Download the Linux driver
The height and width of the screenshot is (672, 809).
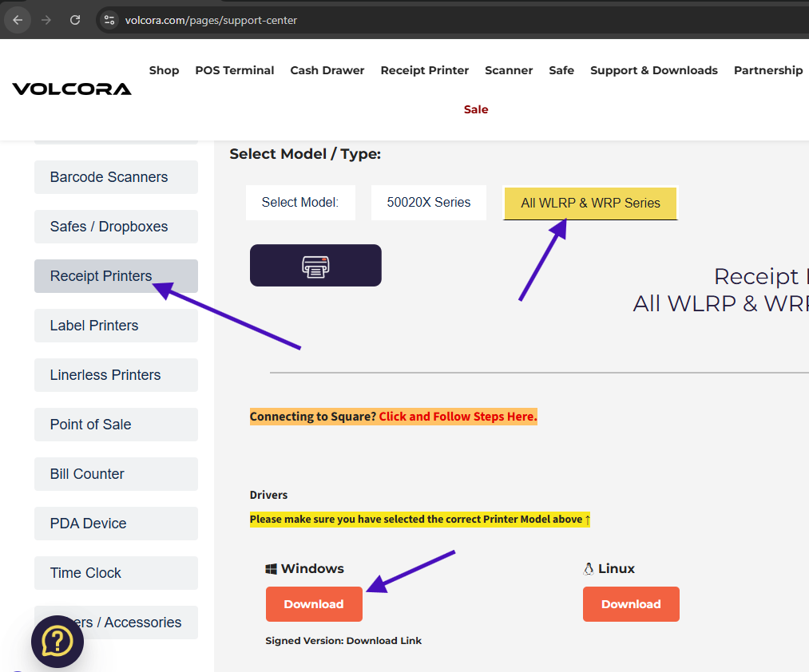click(x=631, y=604)
